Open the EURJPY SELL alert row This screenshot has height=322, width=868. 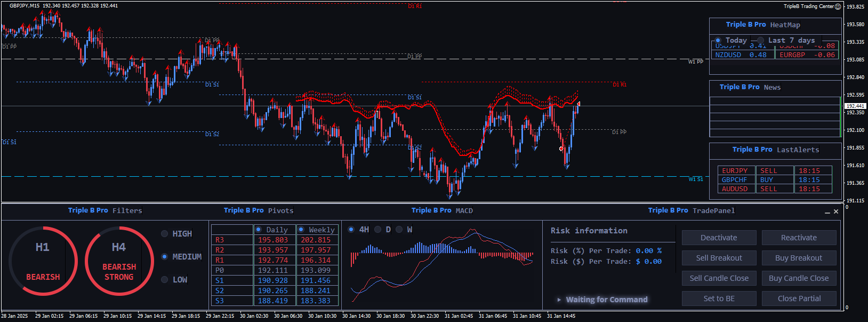735,171
